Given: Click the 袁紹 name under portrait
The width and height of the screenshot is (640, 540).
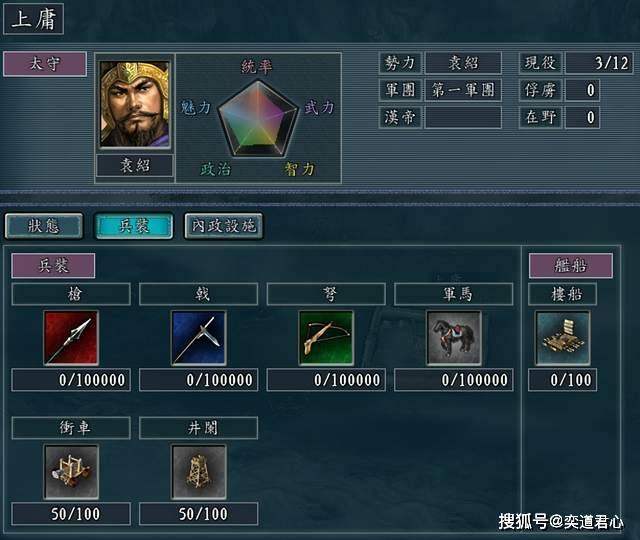Looking at the screenshot, I should click(x=135, y=165).
